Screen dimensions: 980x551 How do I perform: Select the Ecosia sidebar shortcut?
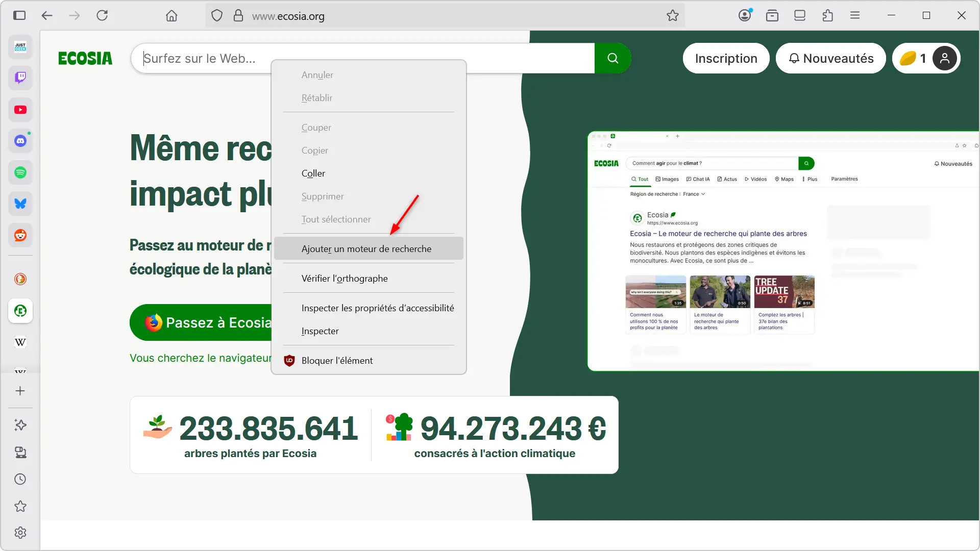click(20, 311)
